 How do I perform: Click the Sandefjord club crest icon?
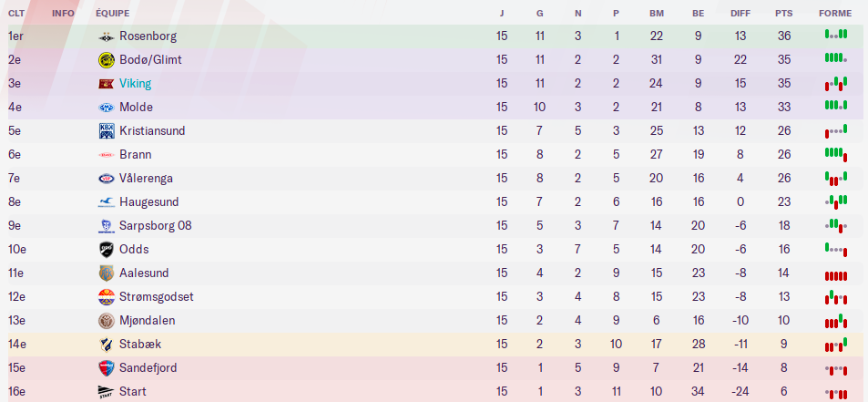coord(107,368)
